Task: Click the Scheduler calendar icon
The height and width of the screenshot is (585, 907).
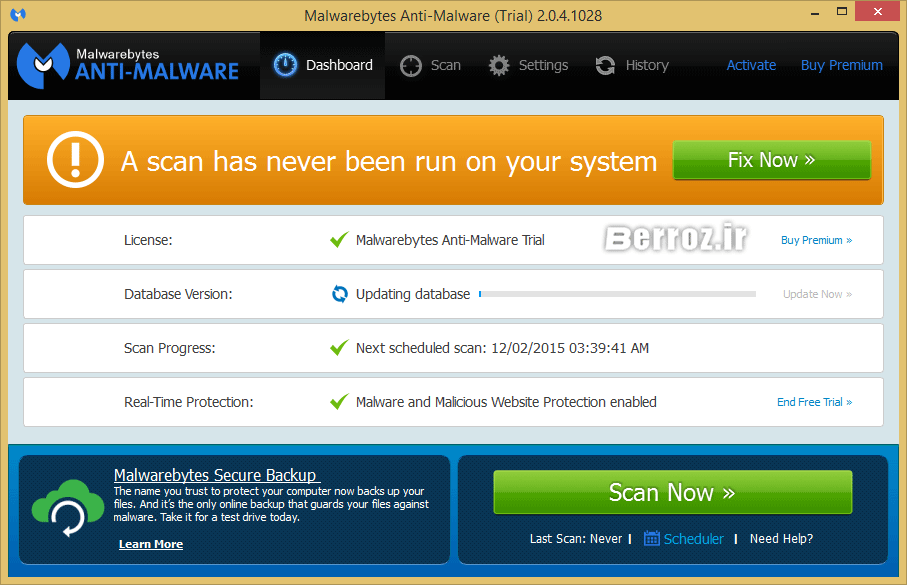Action: point(651,538)
